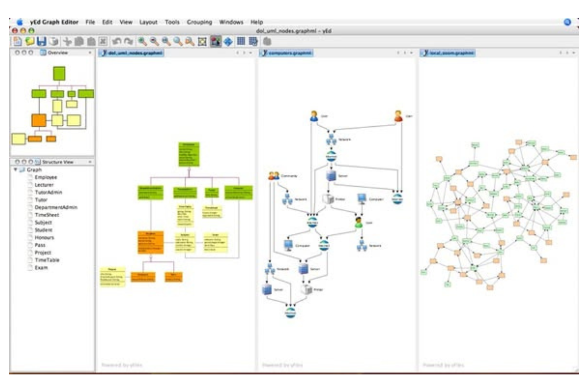Undo the last action
The width and height of the screenshot is (588, 392).
point(116,41)
